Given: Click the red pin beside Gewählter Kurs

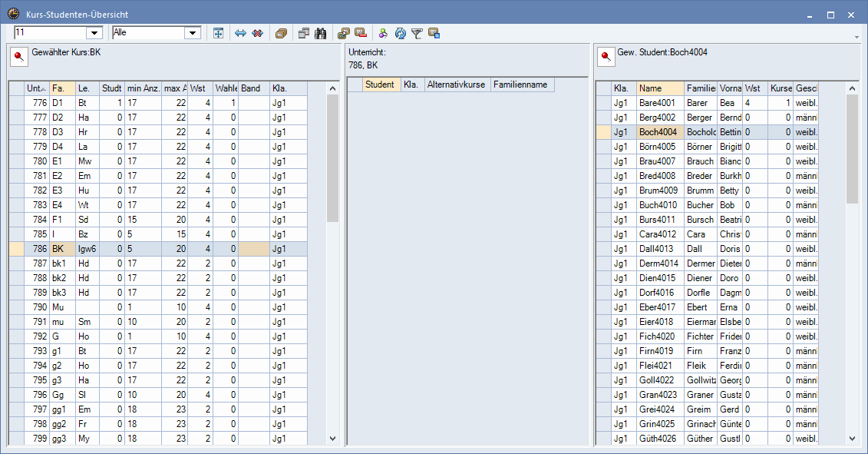Looking at the screenshot, I should coord(18,57).
